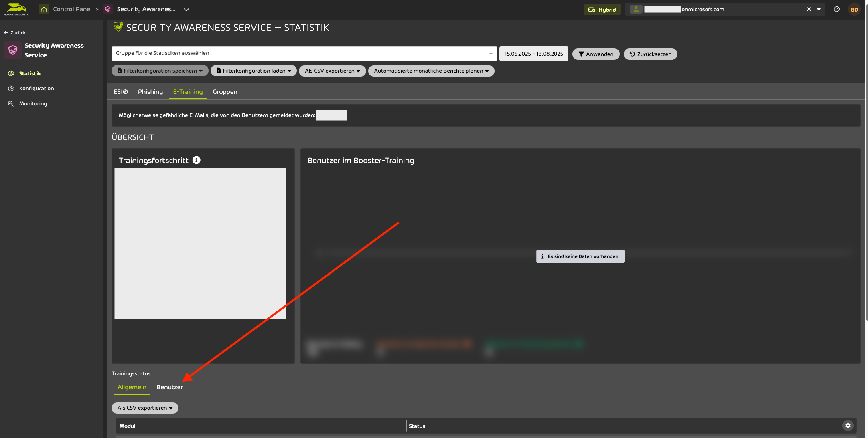Open Konfiguration in the sidebar
The width and height of the screenshot is (868, 438).
[x=37, y=89]
